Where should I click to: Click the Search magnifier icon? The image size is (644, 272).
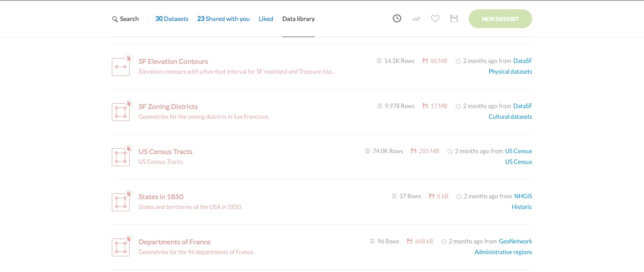coord(115,19)
